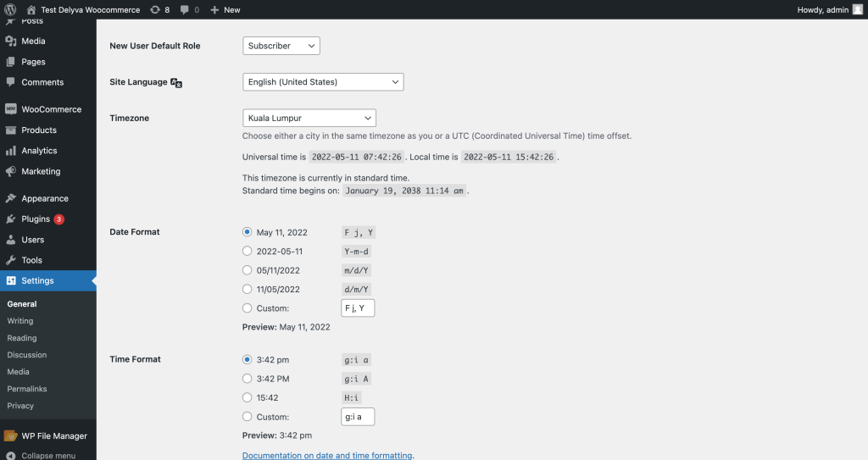Select the May 11, 2022 date format
The width and height of the screenshot is (868, 460).
(x=247, y=232)
